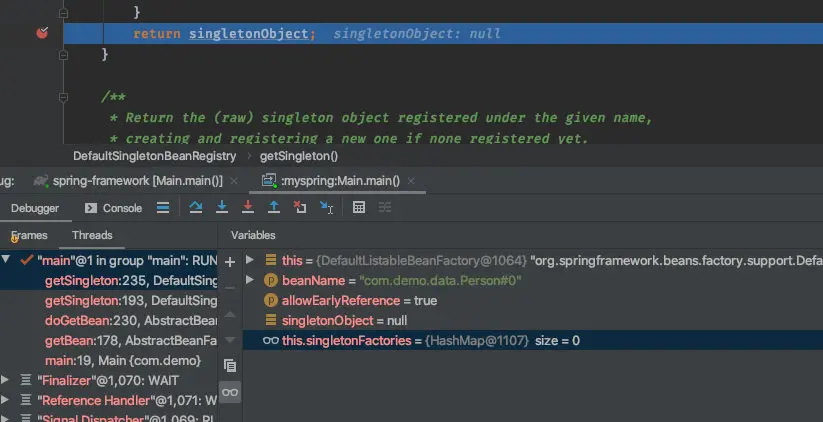Screen dimensions: 823x422
Task: Click the breakpoint icon at return singletonObject
Action: pyautogui.click(x=43, y=33)
